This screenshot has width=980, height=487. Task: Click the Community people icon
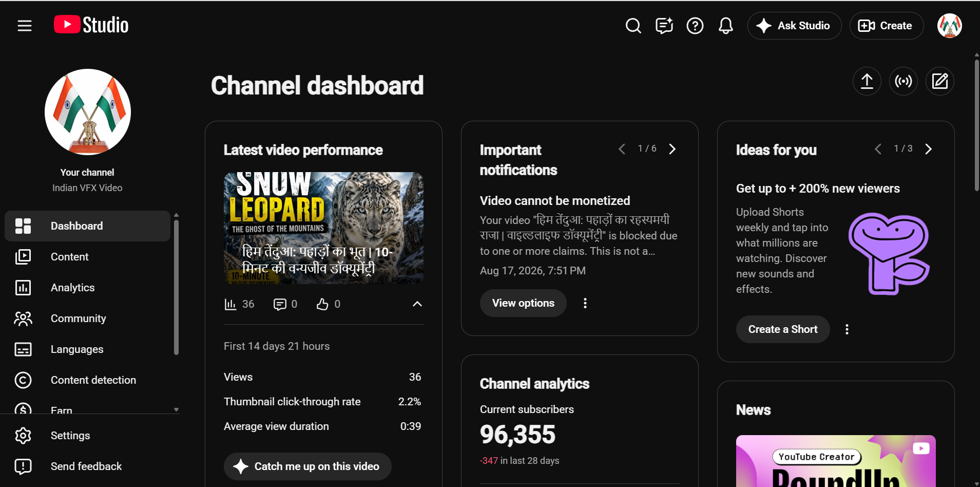(x=23, y=319)
